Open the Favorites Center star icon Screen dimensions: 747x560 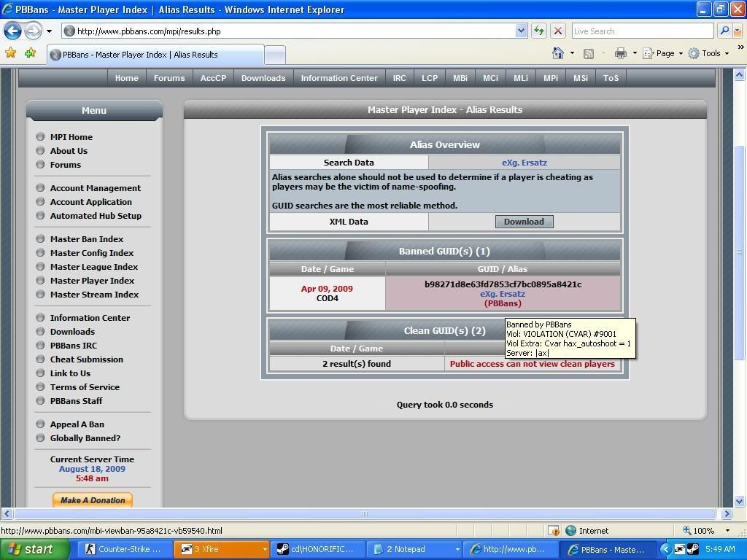[x=10, y=52]
